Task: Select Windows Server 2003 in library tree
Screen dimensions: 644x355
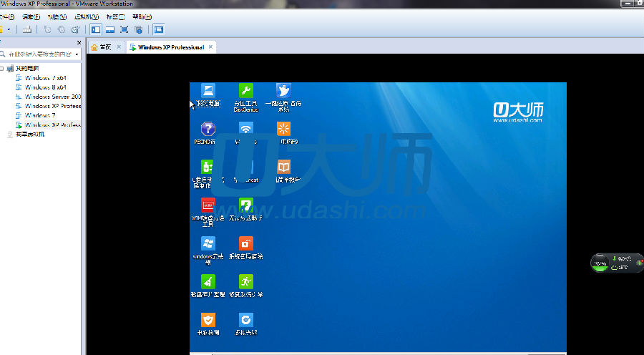Action: (x=52, y=97)
